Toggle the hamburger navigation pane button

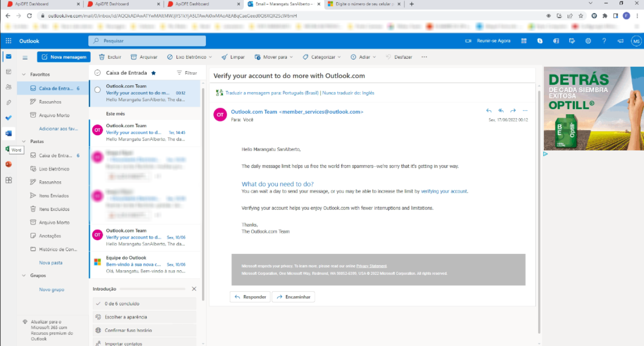(25, 57)
